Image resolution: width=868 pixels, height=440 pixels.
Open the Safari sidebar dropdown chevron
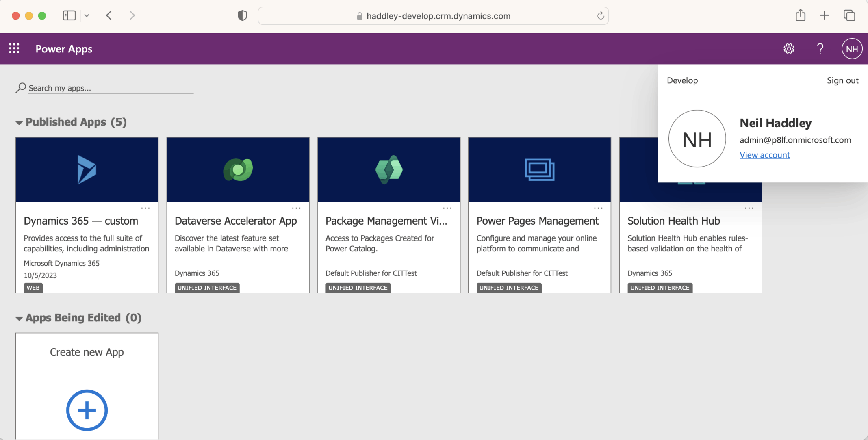click(x=87, y=16)
